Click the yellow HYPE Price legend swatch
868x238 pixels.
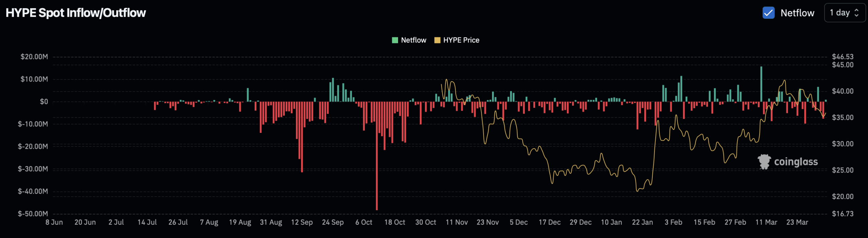coord(437,40)
